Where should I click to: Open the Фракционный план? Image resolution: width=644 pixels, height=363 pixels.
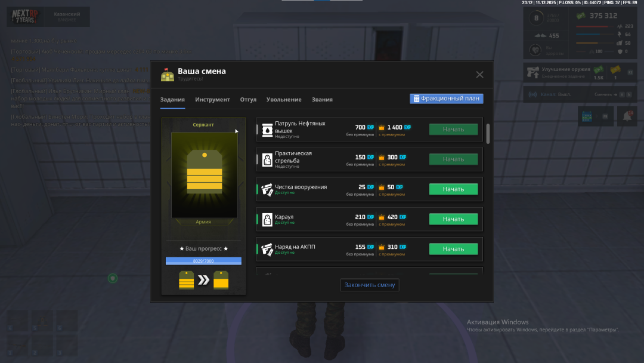tap(446, 99)
